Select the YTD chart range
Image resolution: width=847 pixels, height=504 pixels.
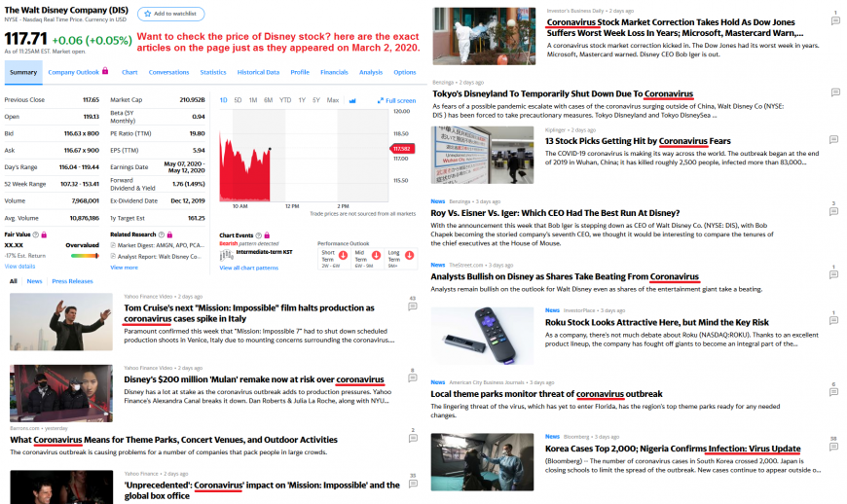[285, 100]
